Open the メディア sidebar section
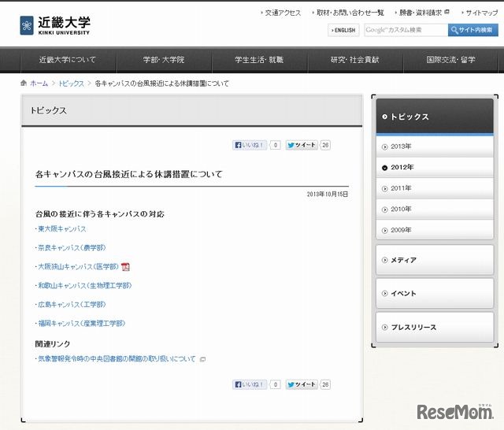The height and width of the screenshot is (430, 504). tap(435, 260)
